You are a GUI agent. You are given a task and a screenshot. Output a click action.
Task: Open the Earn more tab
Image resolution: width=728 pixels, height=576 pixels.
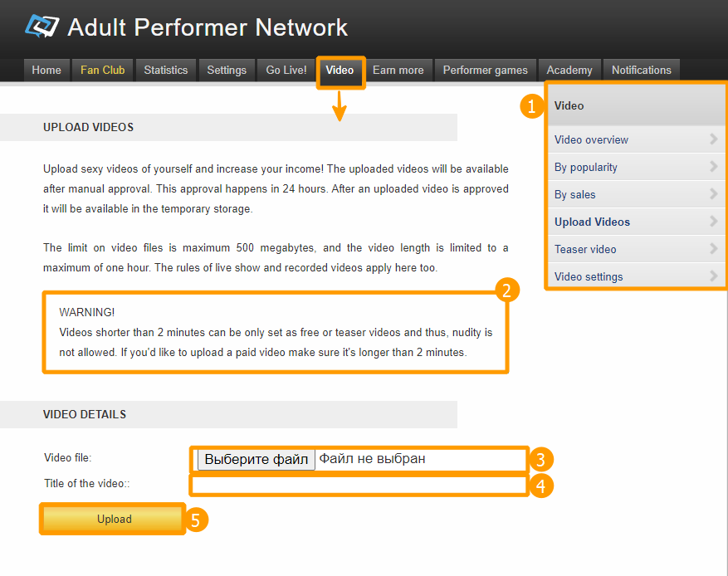pyautogui.click(x=398, y=71)
